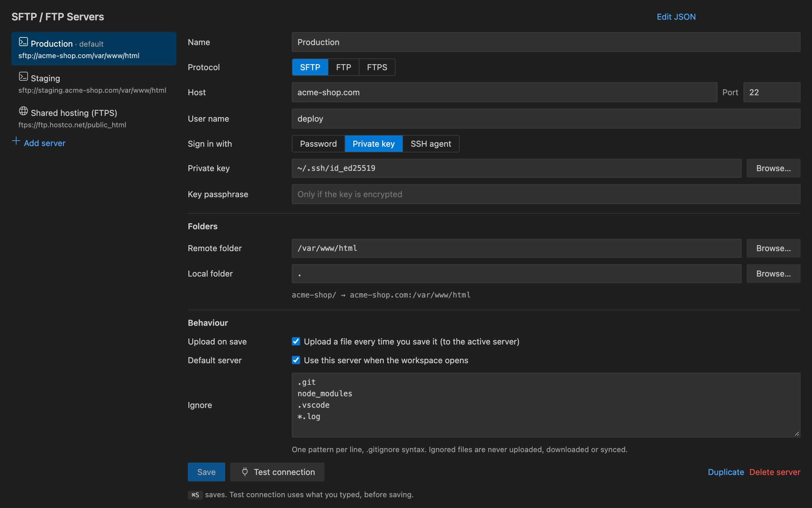Click the Local folder input field

click(516, 273)
